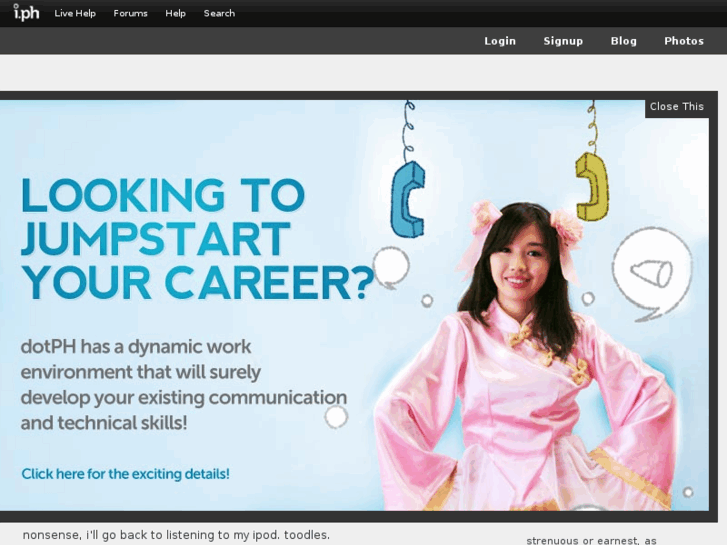
Task: Click the Login link
Action: 500,41
